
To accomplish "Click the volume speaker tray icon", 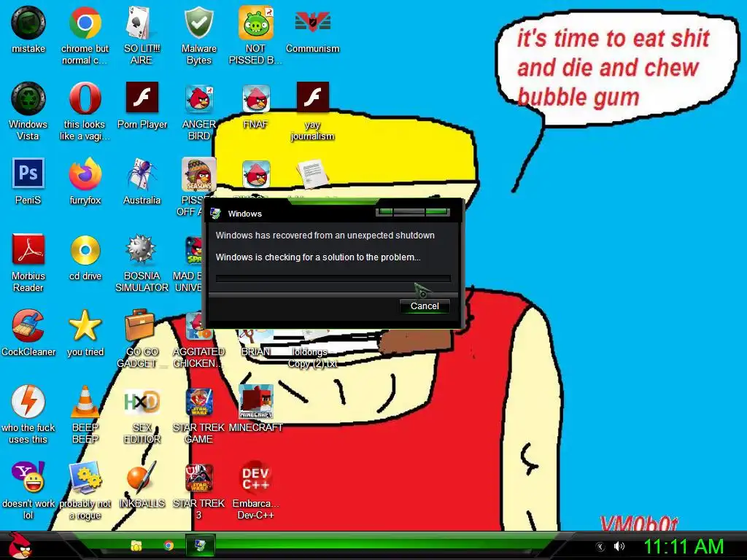I will point(619,546).
